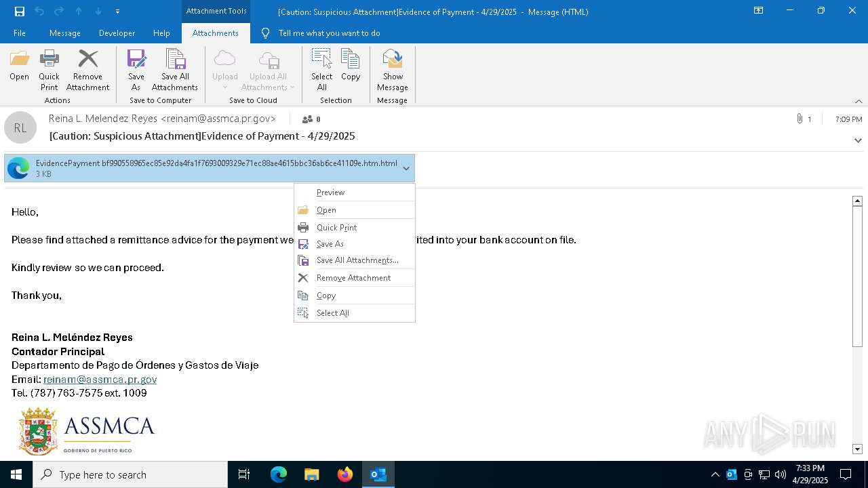Choose Save All Attachments from context menu

point(355,260)
